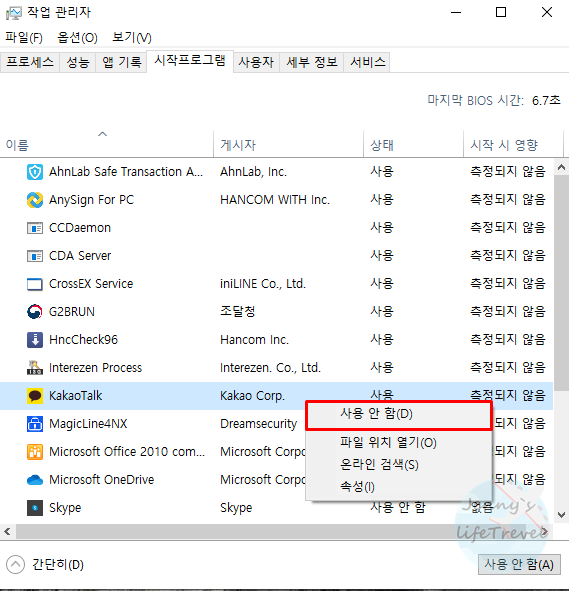
Task: Select the AnySign For PC entry
Action: [92, 200]
